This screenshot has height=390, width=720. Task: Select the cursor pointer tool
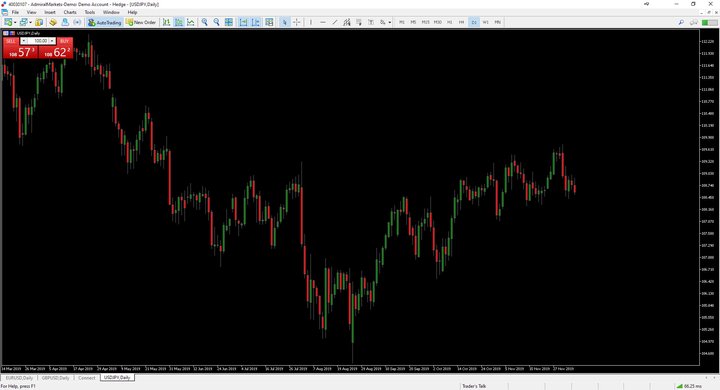click(x=284, y=22)
